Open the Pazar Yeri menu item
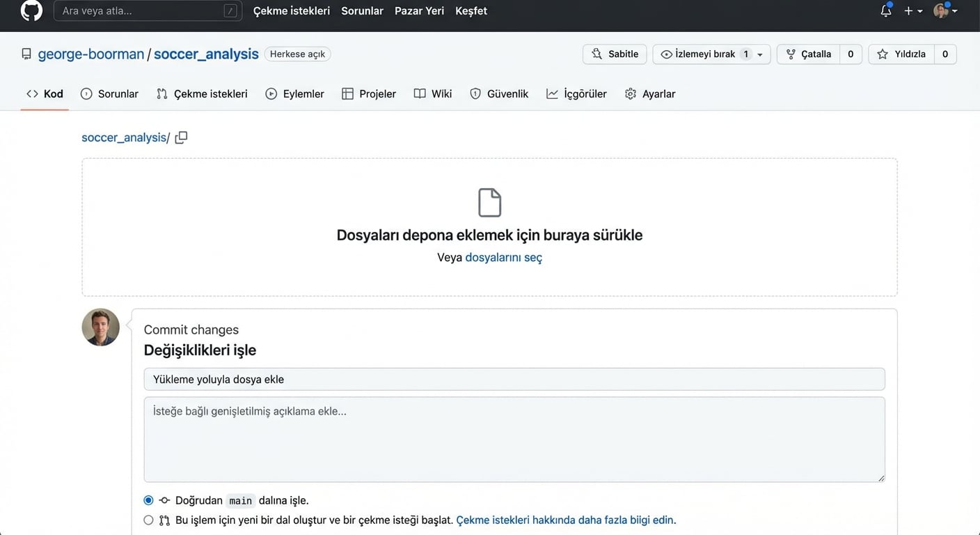Image resolution: width=980 pixels, height=535 pixels. pyautogui.click(x=419, y=10)
